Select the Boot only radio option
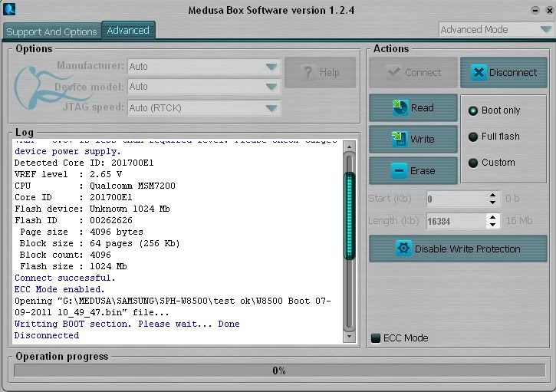This screenshot has height=392, width=556. pos(473,110)
